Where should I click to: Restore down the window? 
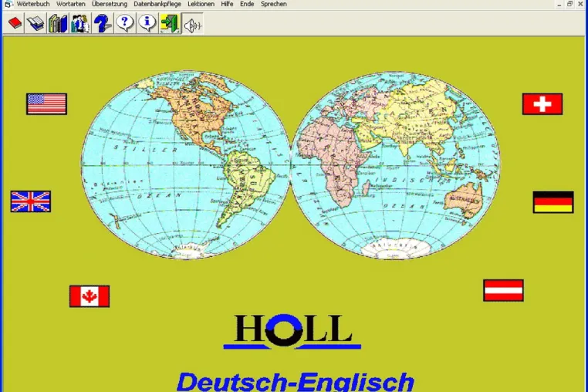point(569,4)
